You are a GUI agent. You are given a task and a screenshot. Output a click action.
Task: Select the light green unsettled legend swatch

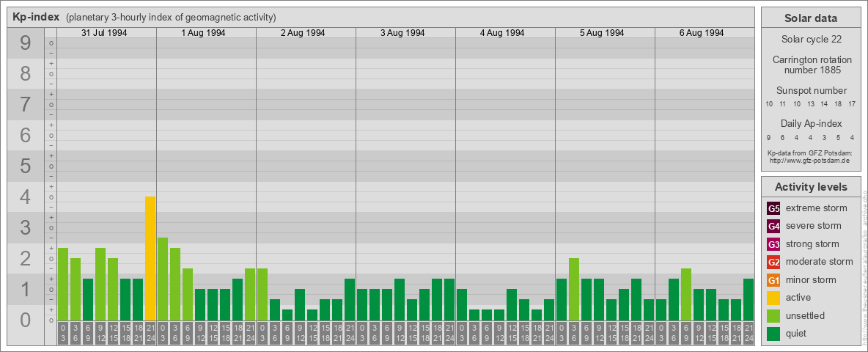tap(773, 315)
